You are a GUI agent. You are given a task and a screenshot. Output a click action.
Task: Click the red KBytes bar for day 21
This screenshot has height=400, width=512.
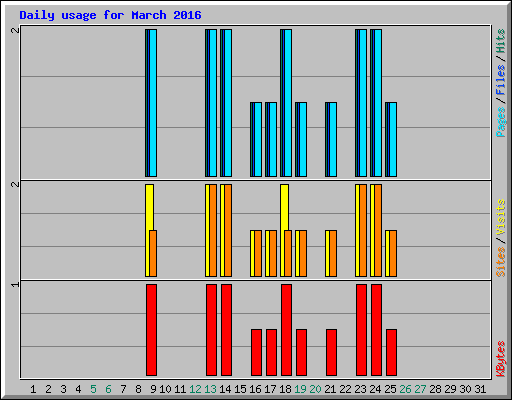[x=331, y=352]
